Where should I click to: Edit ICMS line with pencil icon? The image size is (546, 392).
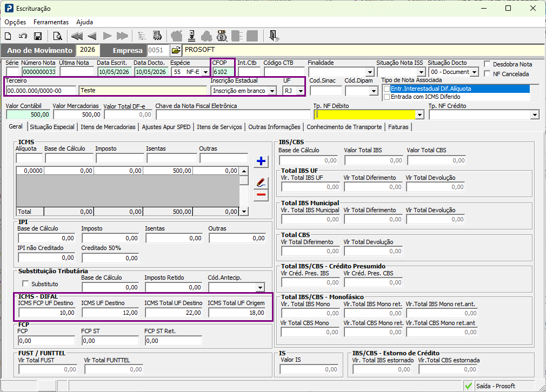tap(261, 183)
